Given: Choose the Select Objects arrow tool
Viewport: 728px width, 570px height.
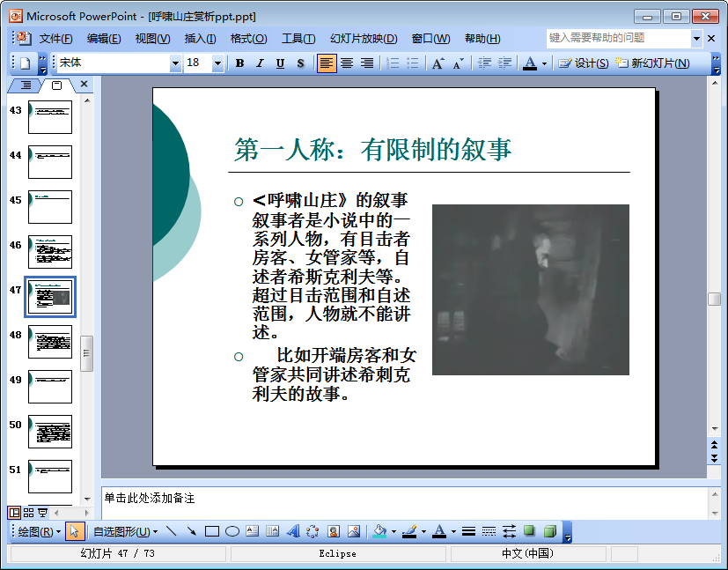Looking at the screenshot, I should (x=75, y=531).
